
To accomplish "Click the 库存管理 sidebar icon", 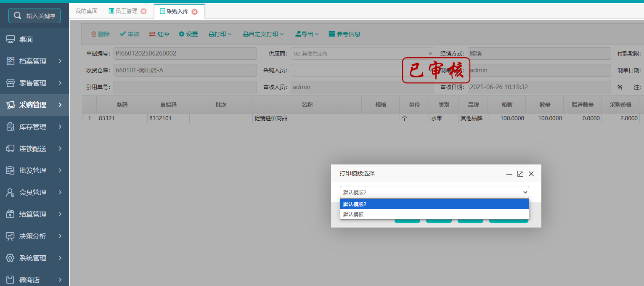I will point(11,127).
